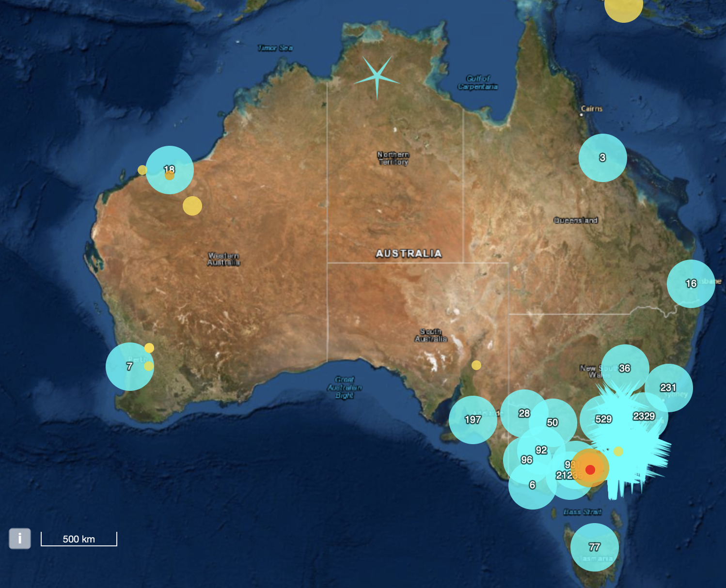Open the cluster marker labeled 36
Screen dimensions: 726x588
(625, 369)
